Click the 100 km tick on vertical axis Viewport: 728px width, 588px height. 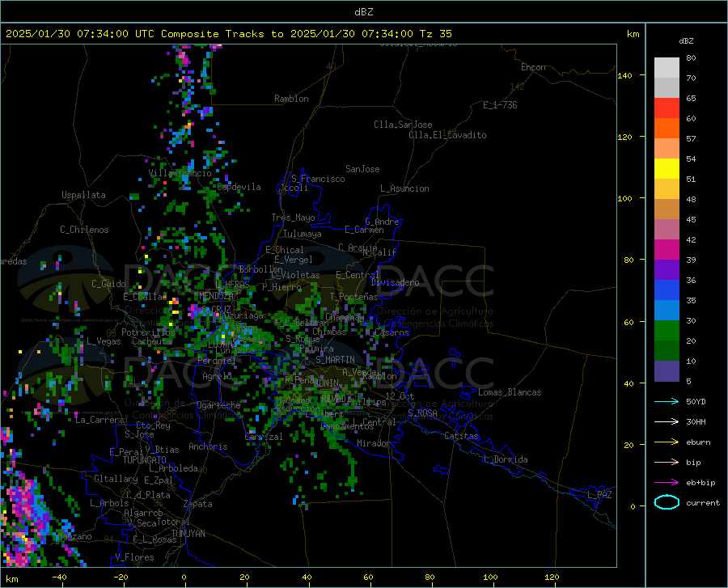coord(624,199)
